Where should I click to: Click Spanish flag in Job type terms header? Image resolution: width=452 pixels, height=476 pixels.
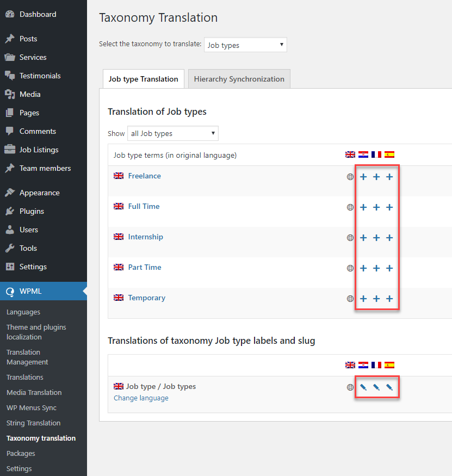click(389, 154)
